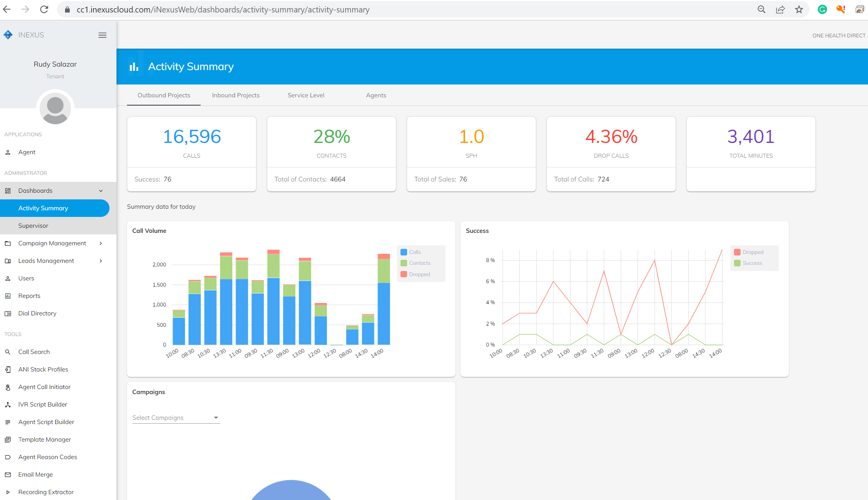The height and width of the screenshot is (500, 868).
Task: Click Rudy Salazar's profile picture
Action: tap(55, 108)
